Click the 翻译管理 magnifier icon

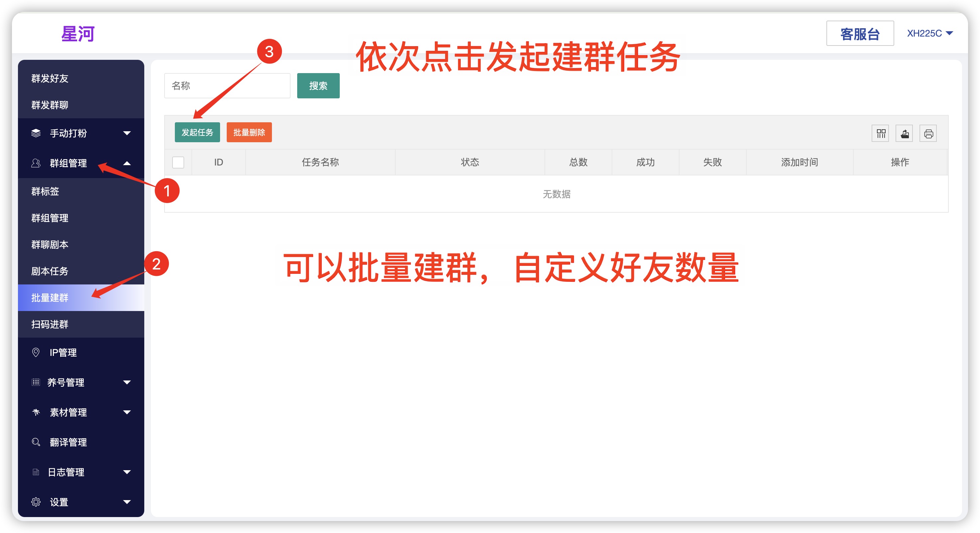[36, 442]
